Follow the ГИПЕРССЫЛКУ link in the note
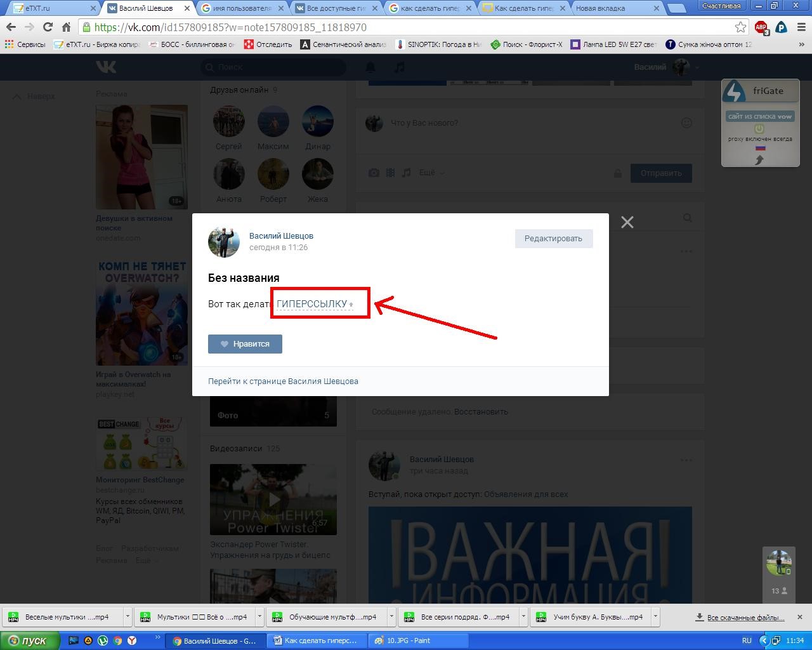 pos(311,304)
